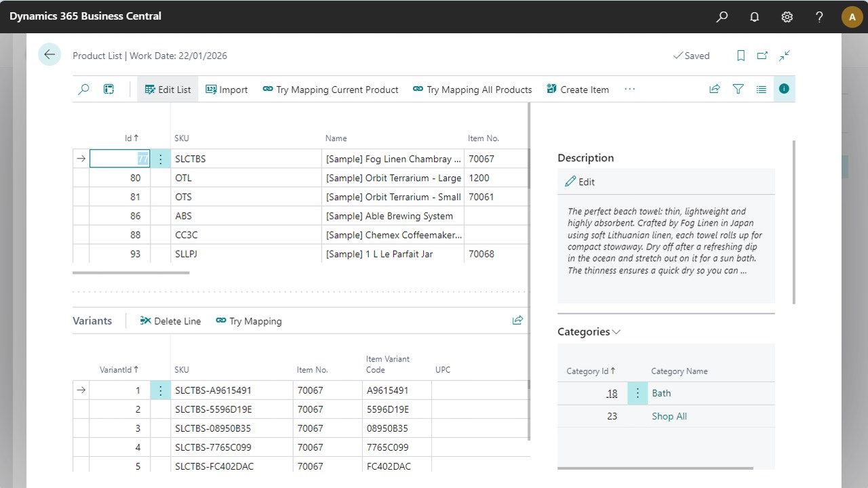Click the product SKU column header
This screenshot has width=868, height=488.
[x=182, y=138]
